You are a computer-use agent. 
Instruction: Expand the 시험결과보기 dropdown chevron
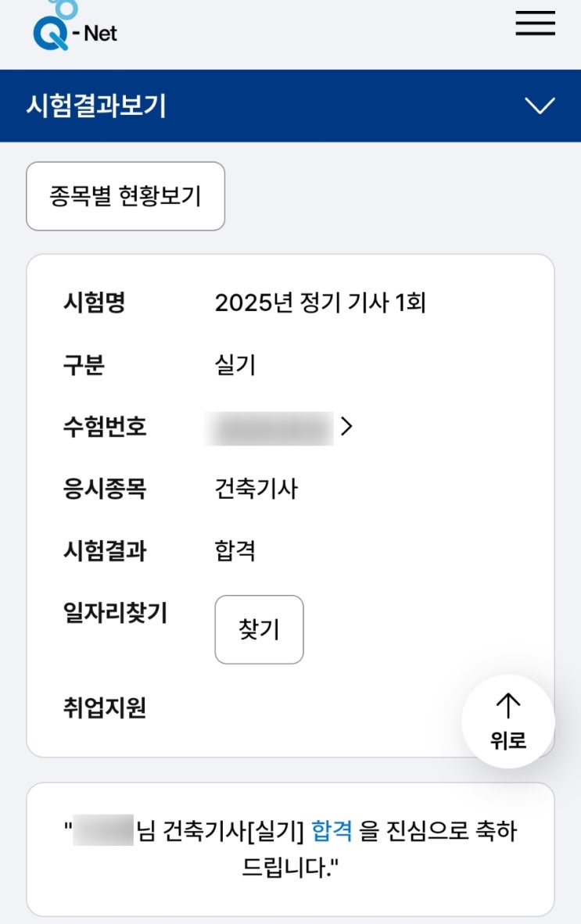(540, 106)
